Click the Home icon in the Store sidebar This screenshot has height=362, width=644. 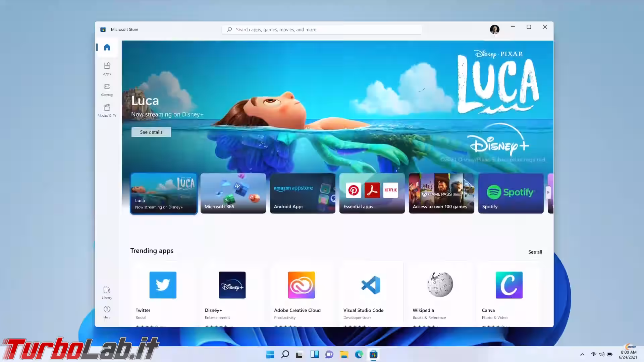tap(107, 47)
